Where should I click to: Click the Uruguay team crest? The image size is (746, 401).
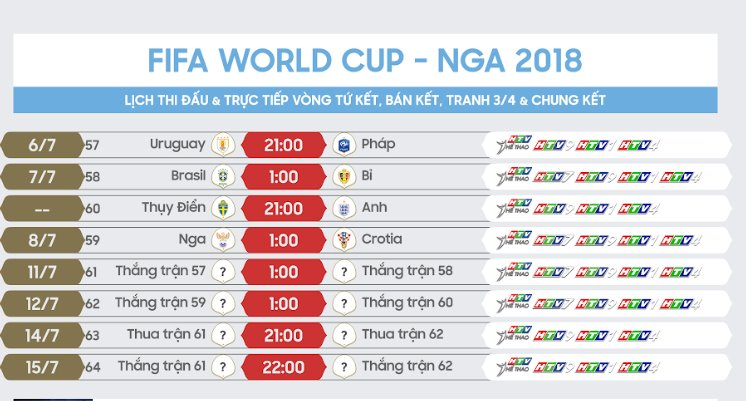click(223, 145)
